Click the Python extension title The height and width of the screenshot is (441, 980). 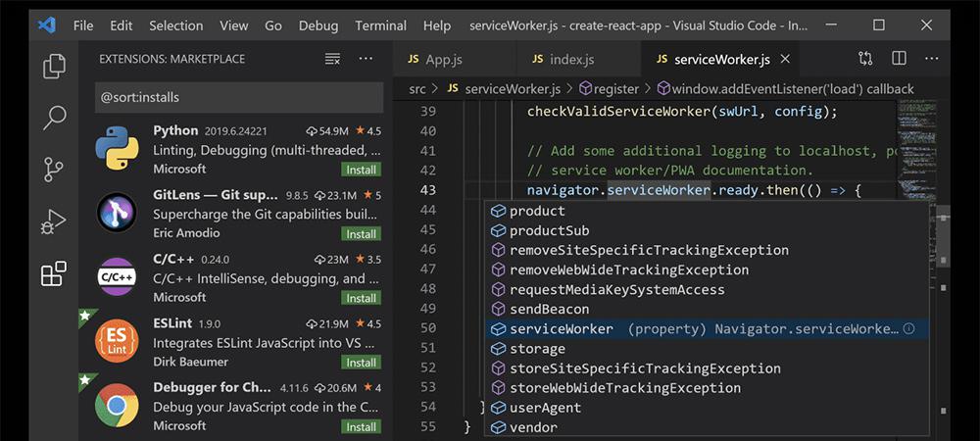[x=175, y=130]
